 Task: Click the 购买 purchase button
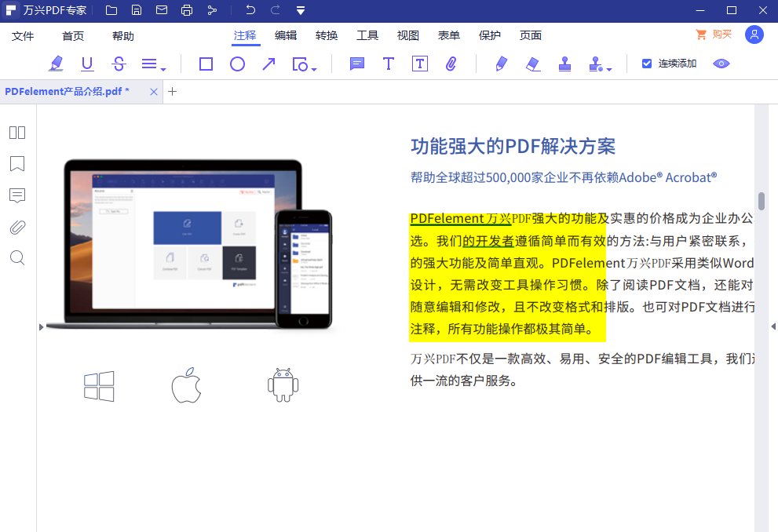[x=714, y=35]
